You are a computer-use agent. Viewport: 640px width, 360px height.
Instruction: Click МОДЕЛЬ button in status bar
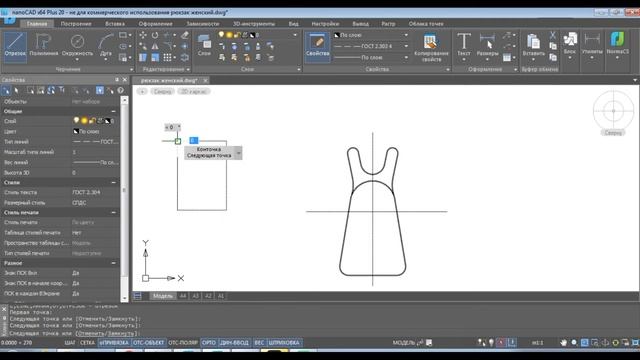(x=404, y=342)
